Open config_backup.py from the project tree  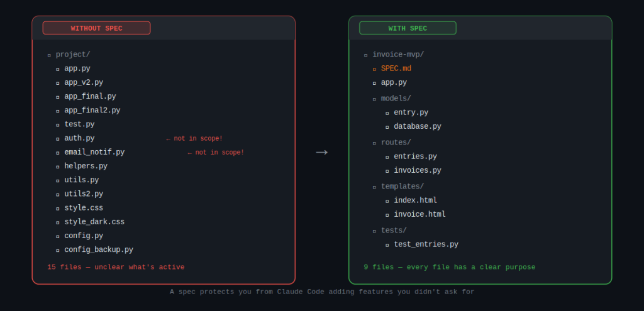[x=98, y=249]
